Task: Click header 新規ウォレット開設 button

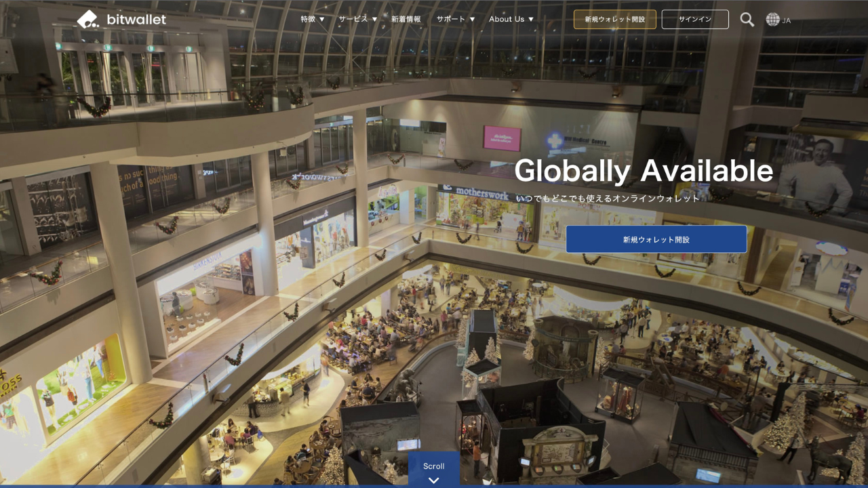Action: 615,19
